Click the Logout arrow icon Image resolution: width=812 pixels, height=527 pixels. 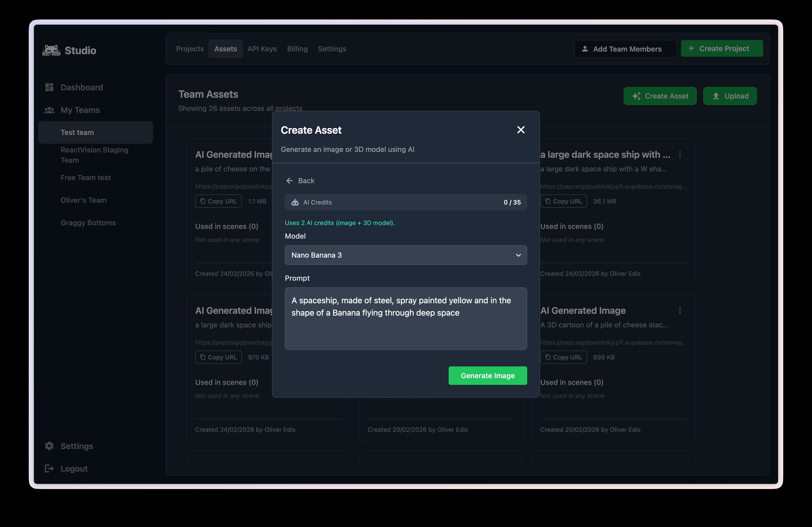49,468
